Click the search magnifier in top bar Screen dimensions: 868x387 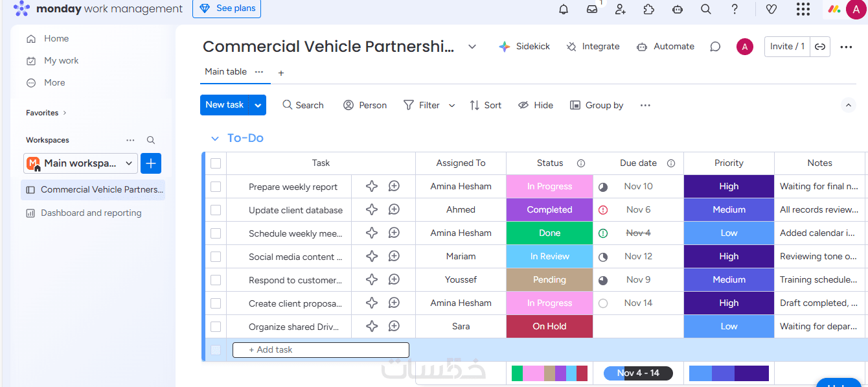(x=706, y=9)
